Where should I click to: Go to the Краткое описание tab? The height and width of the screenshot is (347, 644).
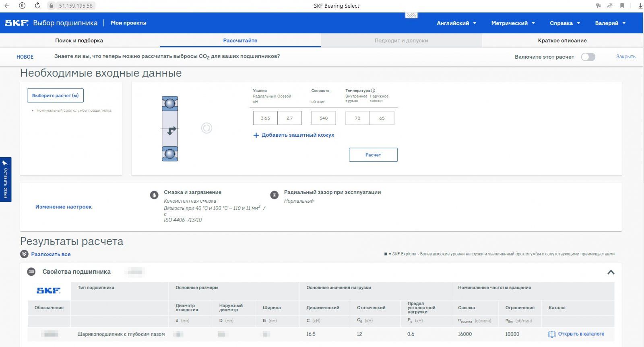pos(562,40)
